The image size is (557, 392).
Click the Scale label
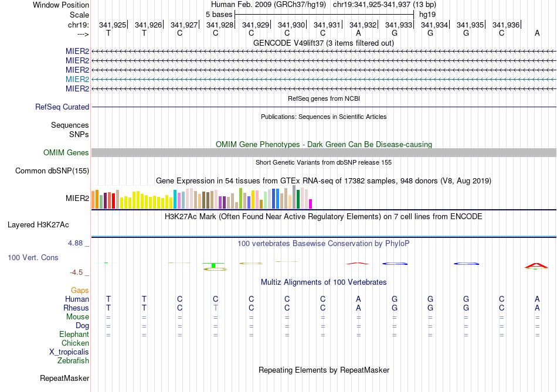tap(80, 15)
